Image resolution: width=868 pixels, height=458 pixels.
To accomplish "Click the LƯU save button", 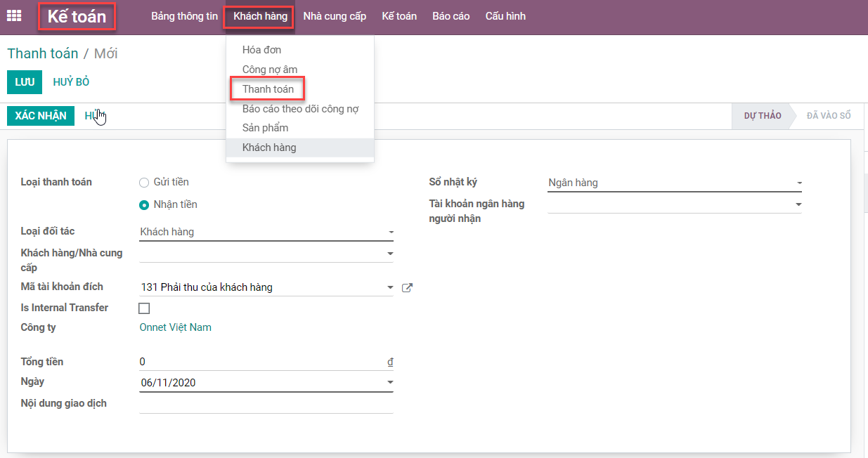I will point(25,82).
